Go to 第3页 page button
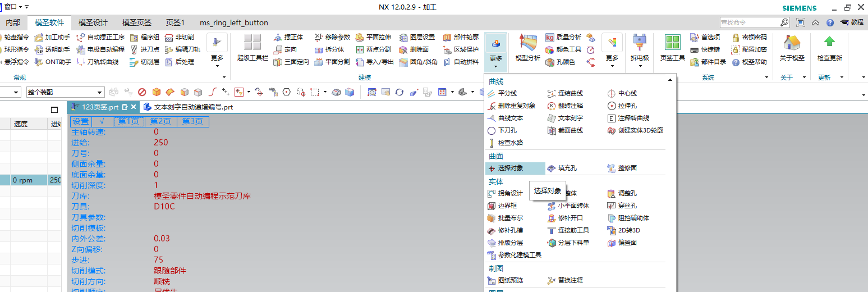 192,121
